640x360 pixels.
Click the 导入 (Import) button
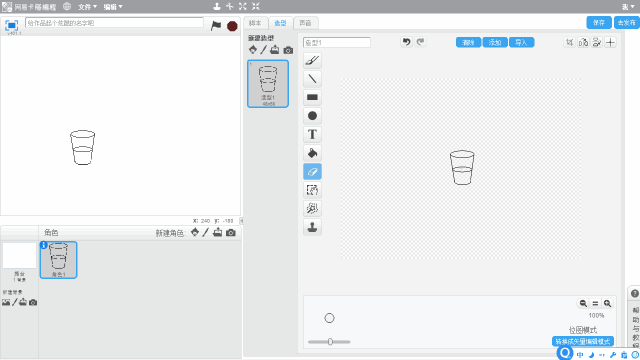pyautogui.click(x=521, y=42)
